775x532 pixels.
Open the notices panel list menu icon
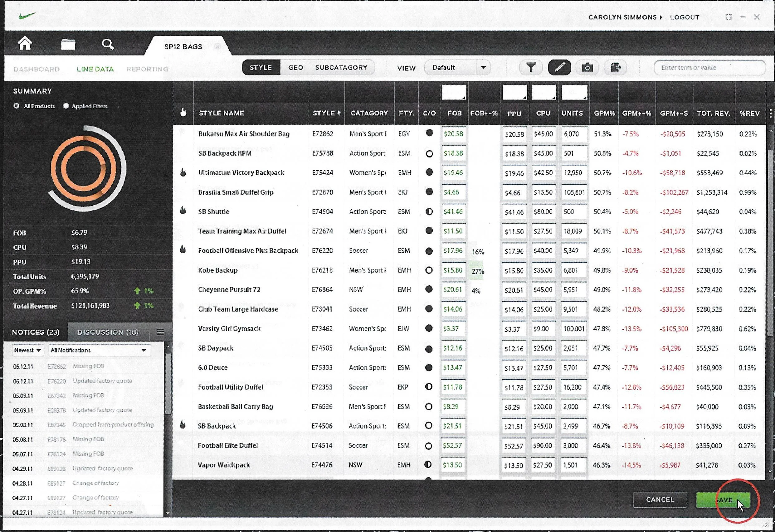point(160,332)
